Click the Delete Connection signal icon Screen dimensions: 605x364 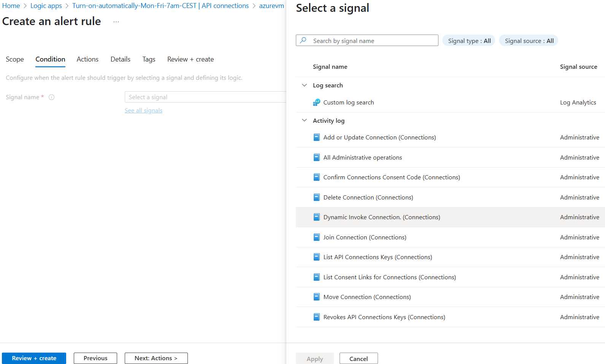tap(316, 197)
